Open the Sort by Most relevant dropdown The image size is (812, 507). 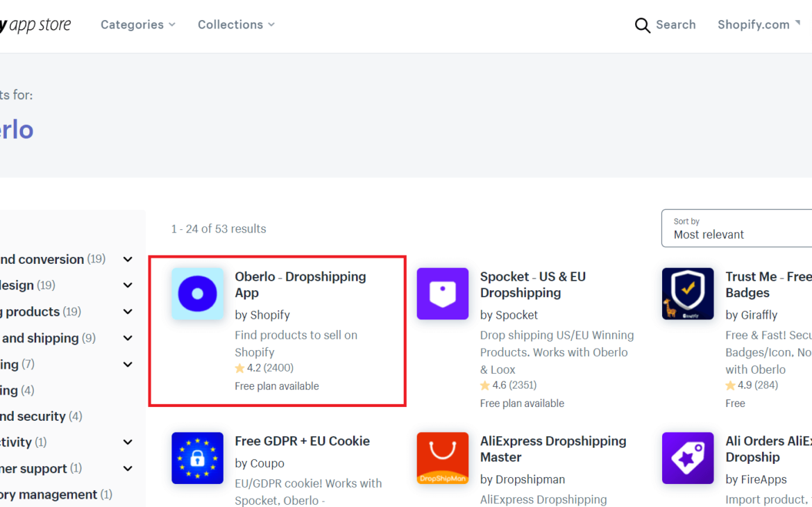[x=736, y=228]
